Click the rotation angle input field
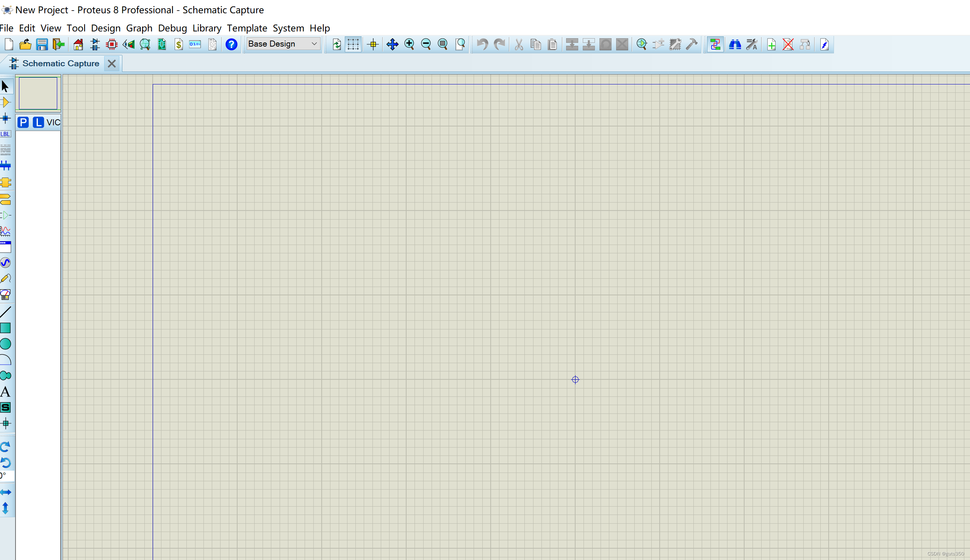This screenshot has height=560, width=970. click(6, 476)
